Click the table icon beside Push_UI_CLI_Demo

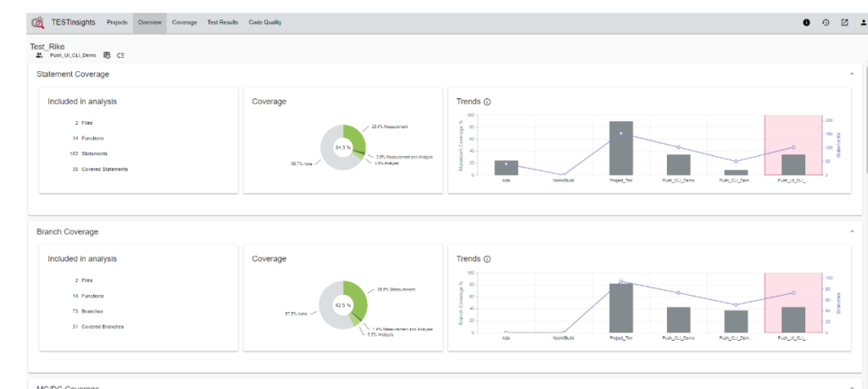(x=107, y=55)
